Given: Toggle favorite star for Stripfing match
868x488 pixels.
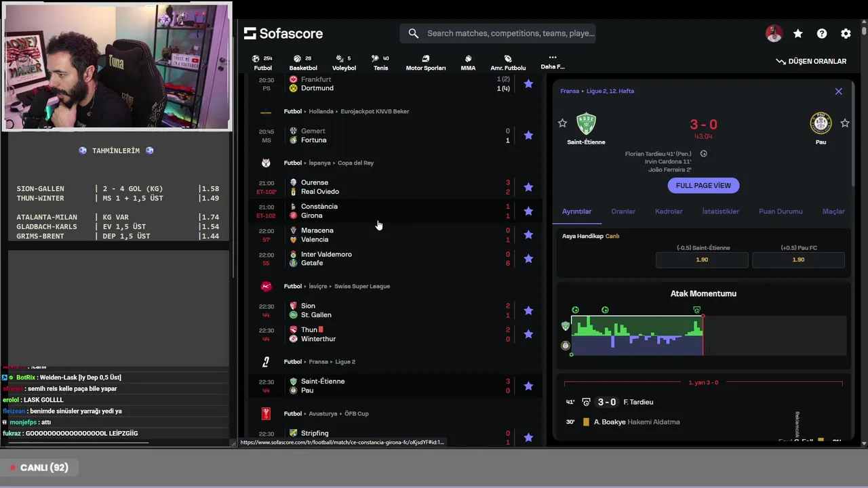Looking at the screenshot, I should click(528, 438).
